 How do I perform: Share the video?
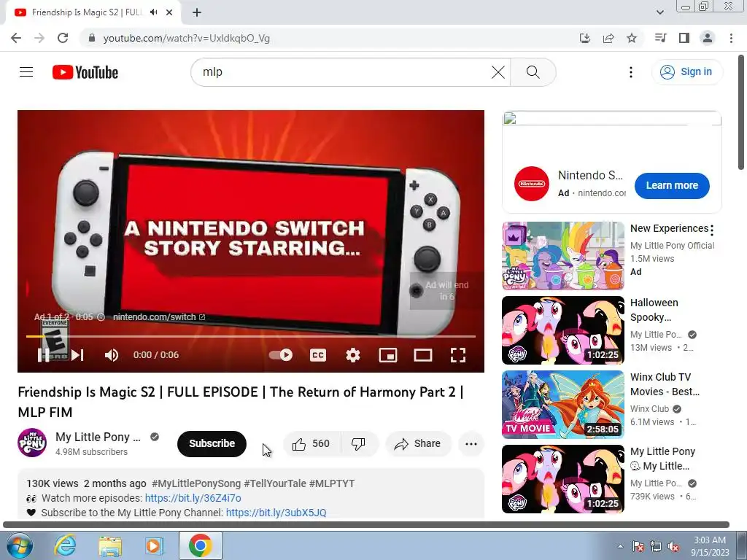point(418,444)
